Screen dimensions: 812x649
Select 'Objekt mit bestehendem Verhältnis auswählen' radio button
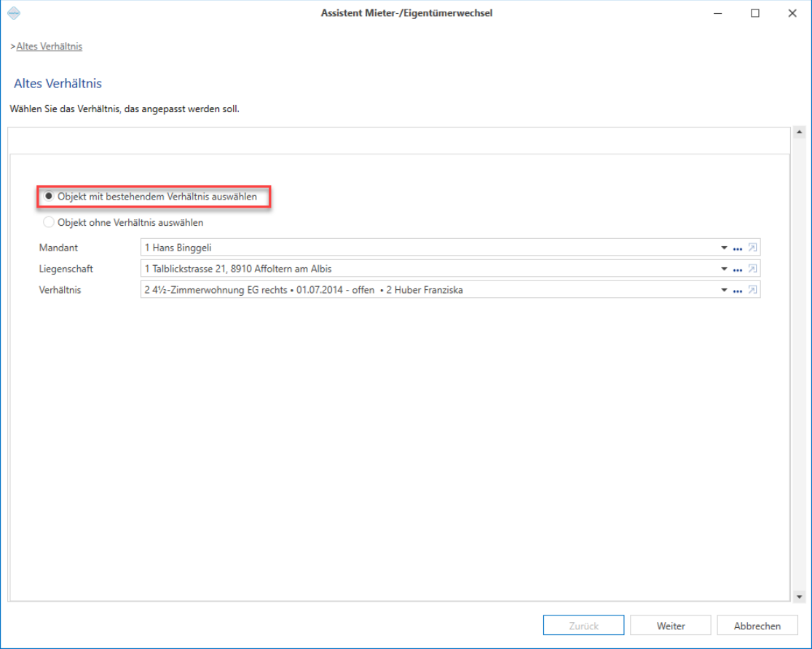(49, 197)
